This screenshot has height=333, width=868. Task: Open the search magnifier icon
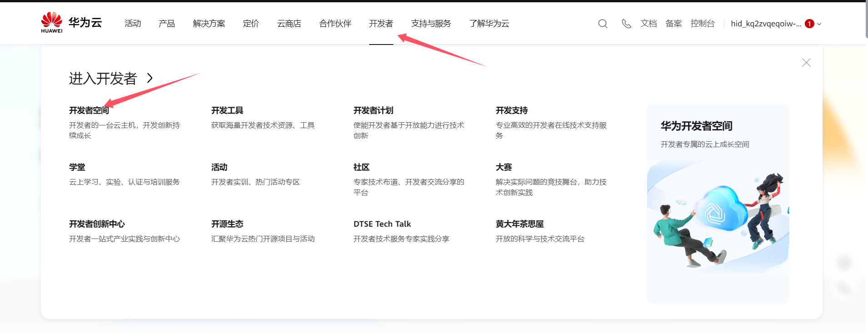(x=603, y=24)
